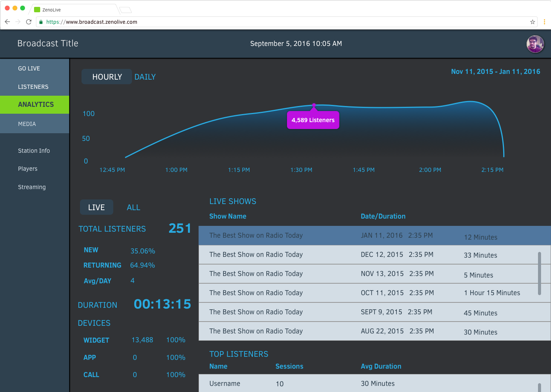Click the green padlock secure icon

(x=41, y=22)
